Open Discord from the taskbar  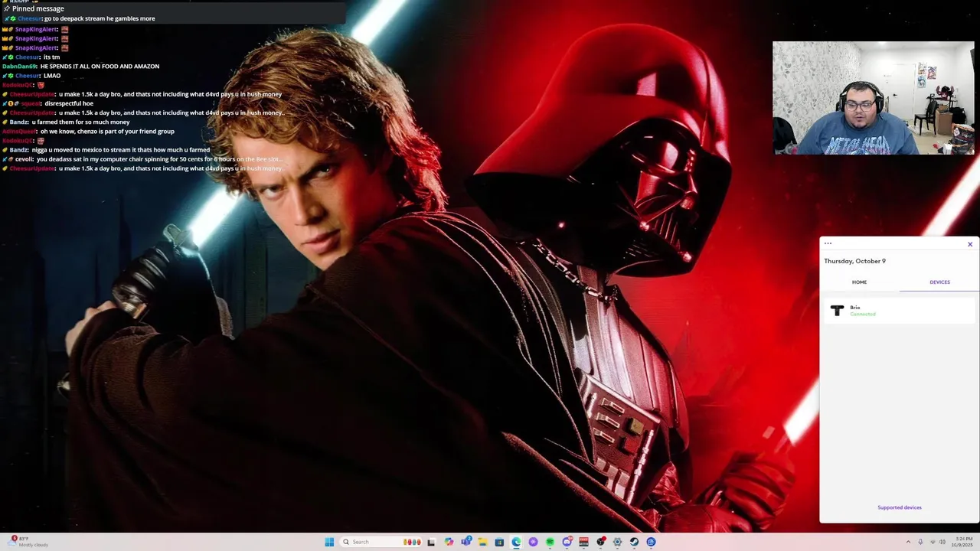click(567, 542)
